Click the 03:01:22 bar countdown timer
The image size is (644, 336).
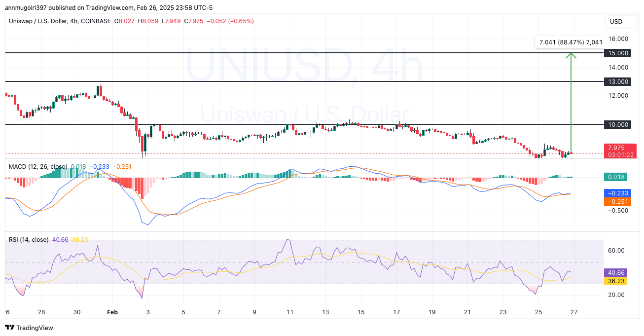pos(620,155)
